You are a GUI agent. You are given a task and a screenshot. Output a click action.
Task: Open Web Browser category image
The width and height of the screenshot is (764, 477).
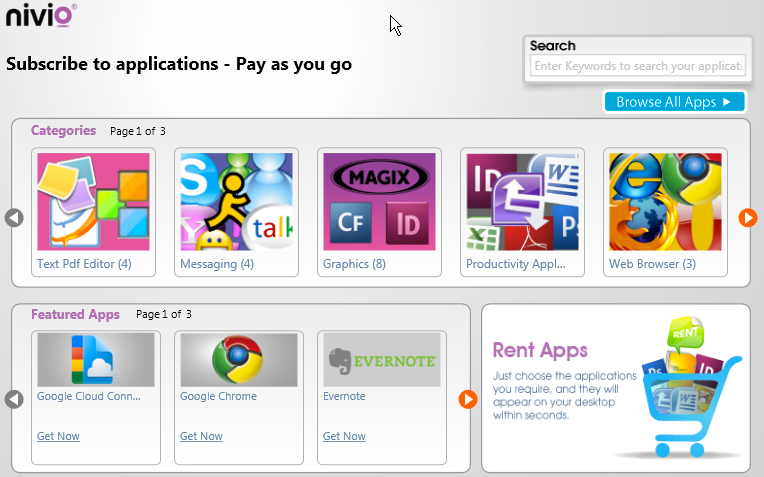(x=666, y=202)
